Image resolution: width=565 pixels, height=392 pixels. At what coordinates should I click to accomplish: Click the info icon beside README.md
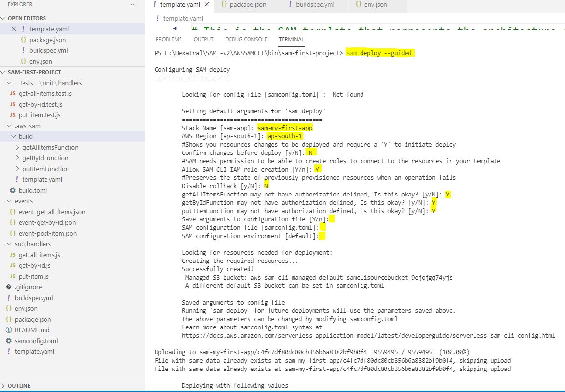(9, 330)
